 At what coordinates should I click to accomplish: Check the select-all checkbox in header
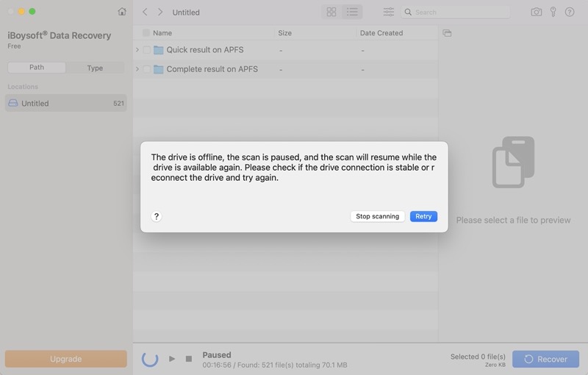[146, 33]
